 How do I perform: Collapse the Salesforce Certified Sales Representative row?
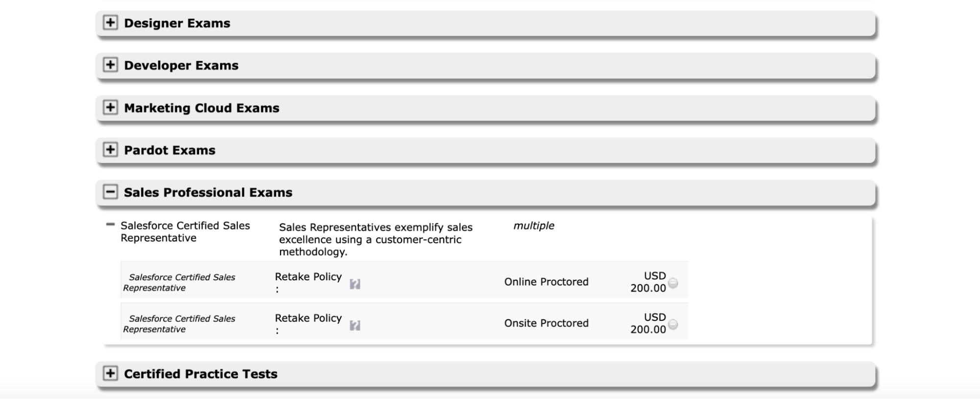coord(110,225)
